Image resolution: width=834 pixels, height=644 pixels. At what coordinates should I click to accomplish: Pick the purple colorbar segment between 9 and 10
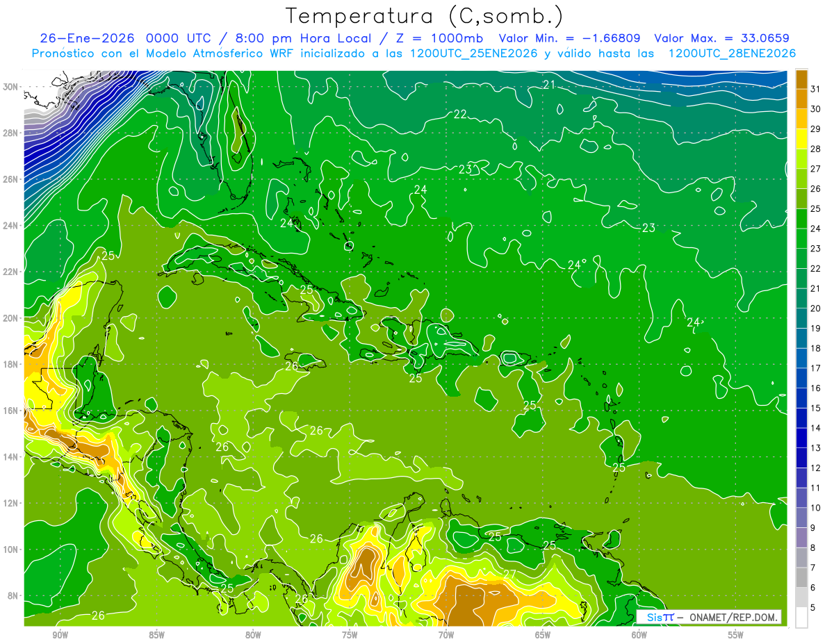[x=801, y=518]
